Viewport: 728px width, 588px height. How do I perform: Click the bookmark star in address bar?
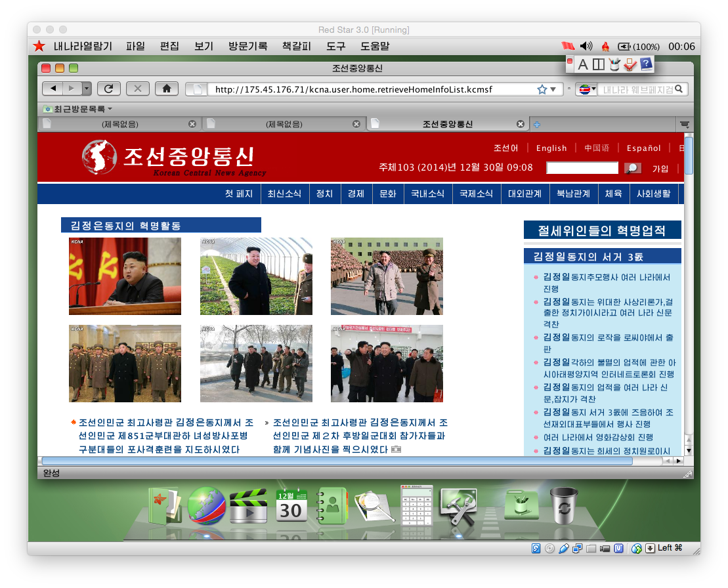[542, 89]
